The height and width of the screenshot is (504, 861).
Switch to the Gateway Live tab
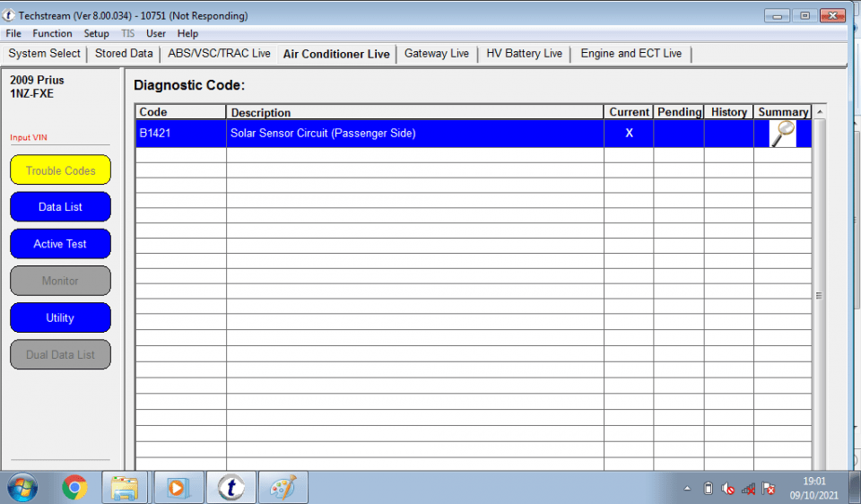[x=437, y=54]
